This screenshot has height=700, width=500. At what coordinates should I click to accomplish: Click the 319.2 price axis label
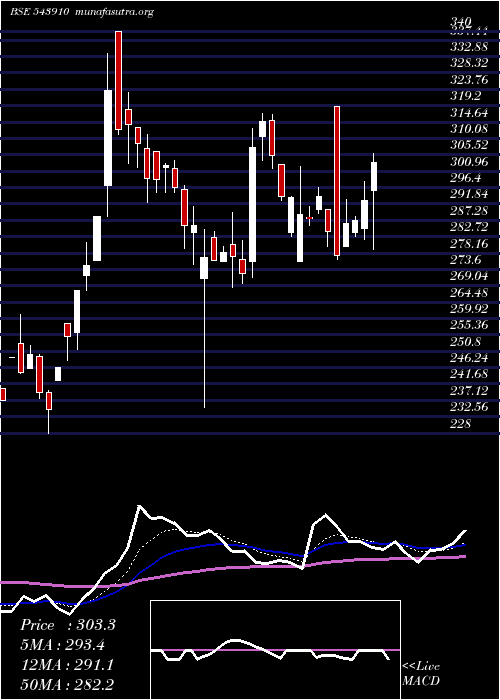(x=465, y=96)
